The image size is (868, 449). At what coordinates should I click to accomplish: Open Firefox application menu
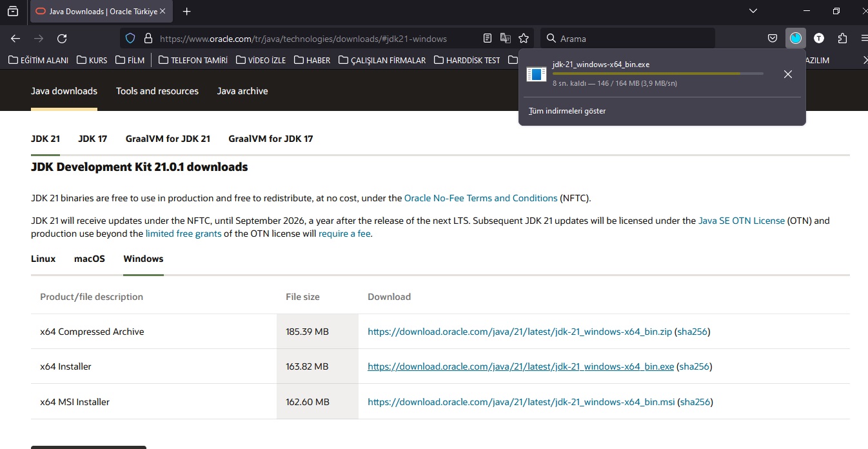coord(865,39)
